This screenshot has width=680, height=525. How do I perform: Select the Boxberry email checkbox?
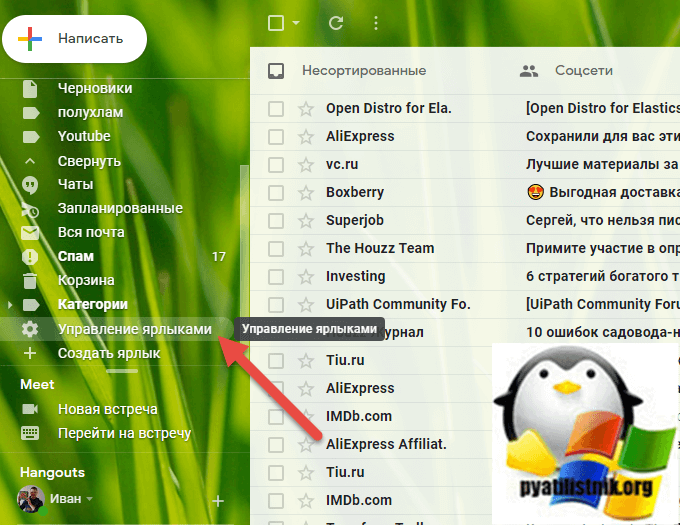(x=276, y=192)
